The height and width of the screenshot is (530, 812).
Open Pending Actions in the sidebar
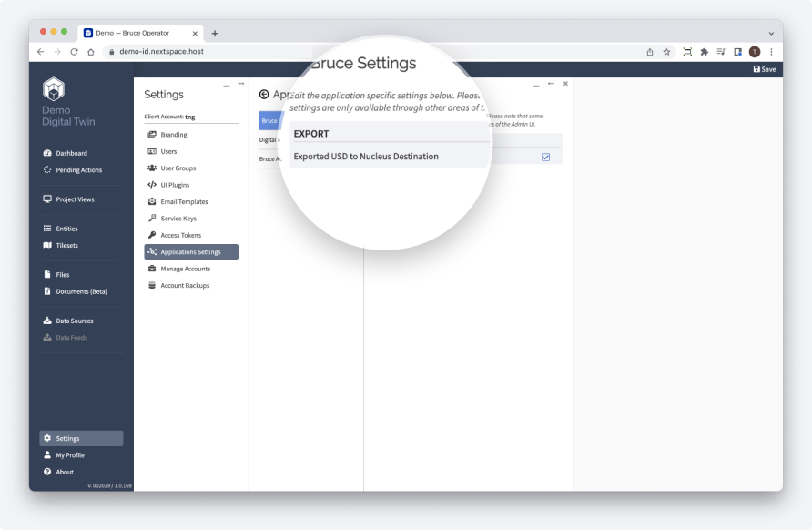(78, 170)
